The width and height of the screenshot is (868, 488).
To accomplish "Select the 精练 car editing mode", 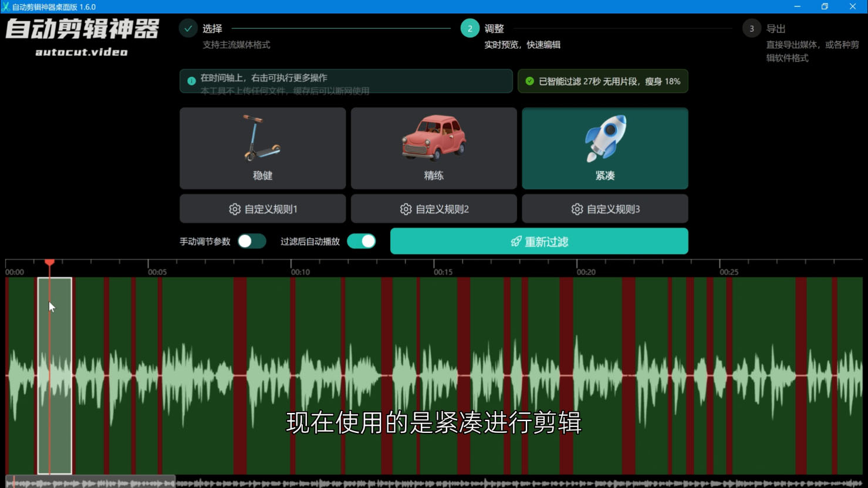I will pos(434,147).
